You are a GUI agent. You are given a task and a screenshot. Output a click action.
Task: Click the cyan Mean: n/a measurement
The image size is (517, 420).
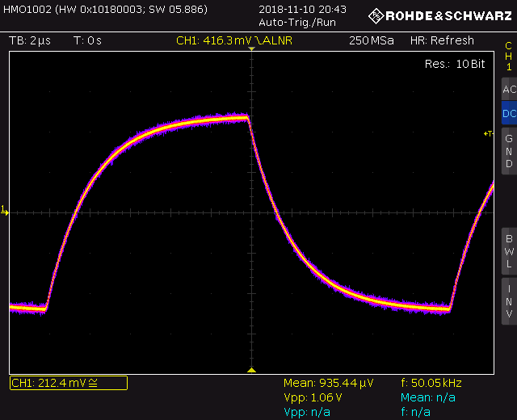point(428,397)
